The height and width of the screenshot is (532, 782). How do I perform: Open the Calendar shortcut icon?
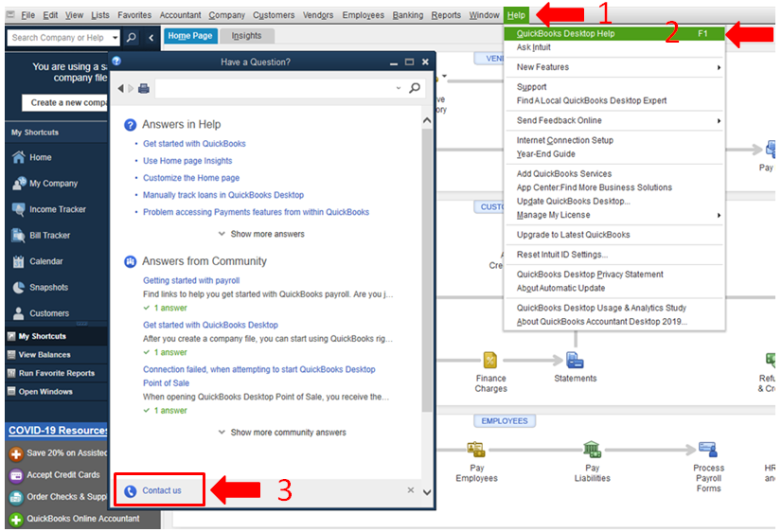(x=18, y=261)
